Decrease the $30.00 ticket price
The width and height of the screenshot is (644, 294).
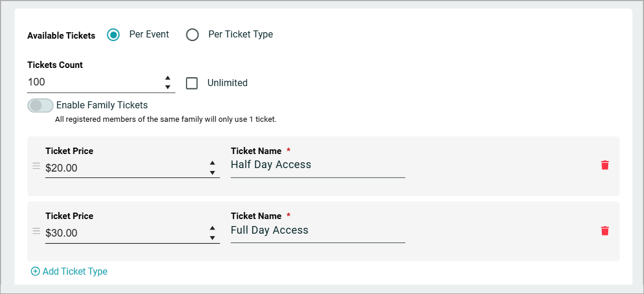[x=212, y=238]
